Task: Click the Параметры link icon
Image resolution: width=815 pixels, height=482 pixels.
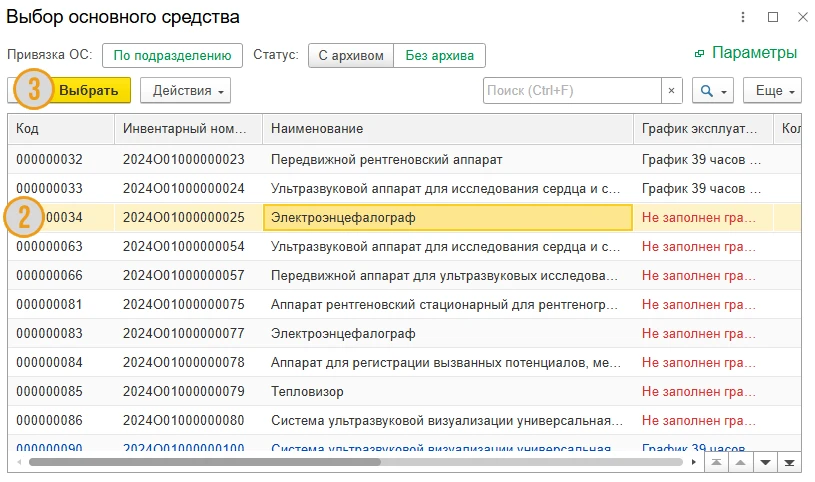Action: [700, 54]
